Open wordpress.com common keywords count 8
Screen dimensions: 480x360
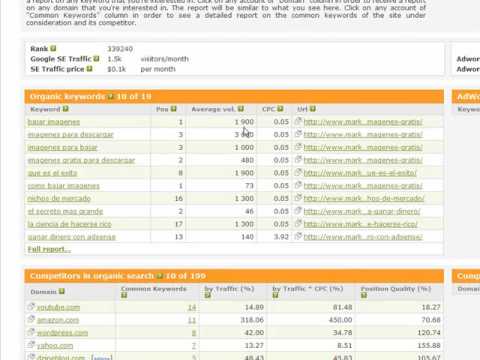click(194, 333)
